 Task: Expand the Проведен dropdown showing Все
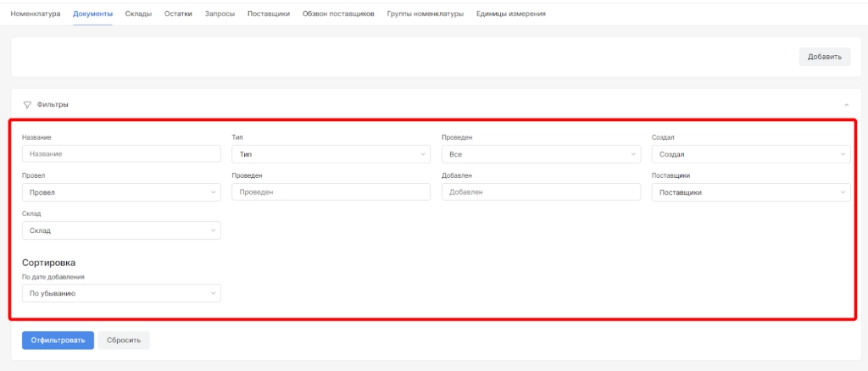coord(541,154)
